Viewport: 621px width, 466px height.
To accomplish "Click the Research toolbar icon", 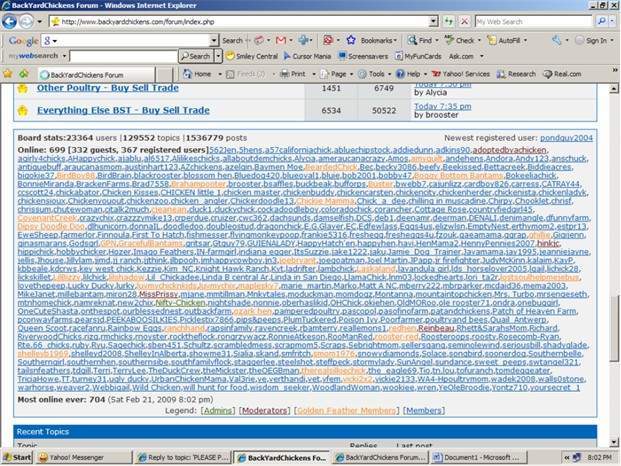I will click(501, 74).
